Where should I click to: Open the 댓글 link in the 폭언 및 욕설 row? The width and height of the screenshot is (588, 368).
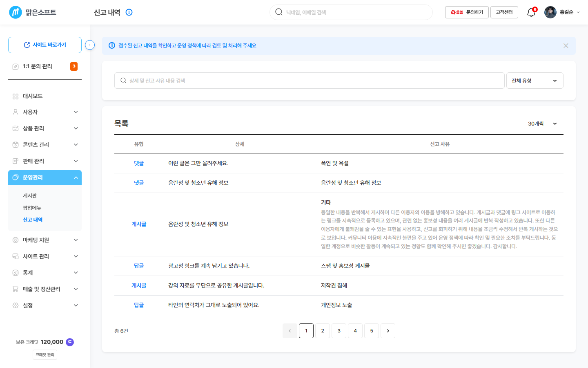139,163
